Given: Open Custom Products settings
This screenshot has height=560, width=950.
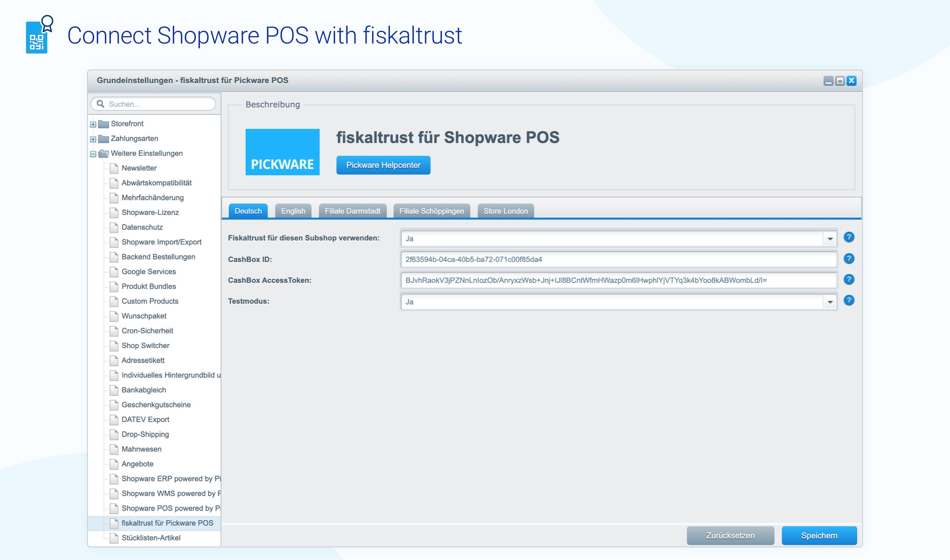Looking at the screenshot, I should tap(150, 301).
